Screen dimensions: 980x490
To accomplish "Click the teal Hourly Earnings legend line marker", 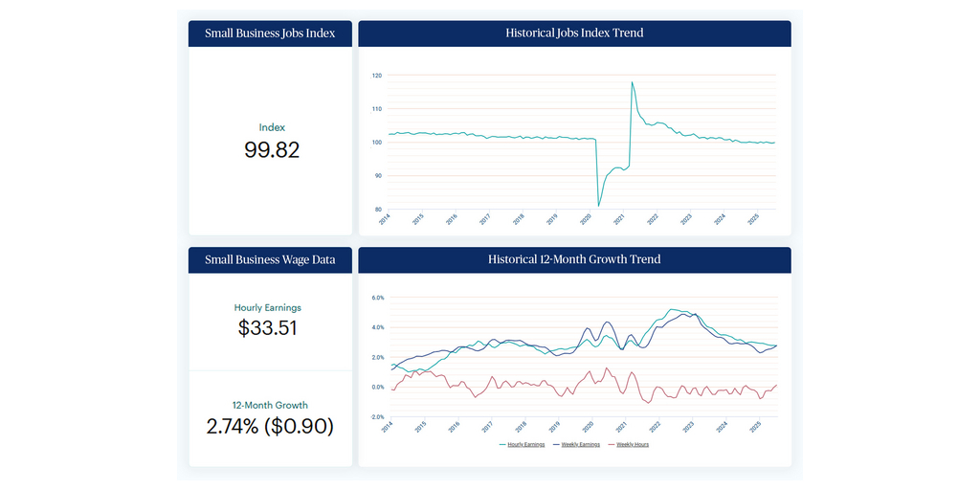I will coord(502,444).
